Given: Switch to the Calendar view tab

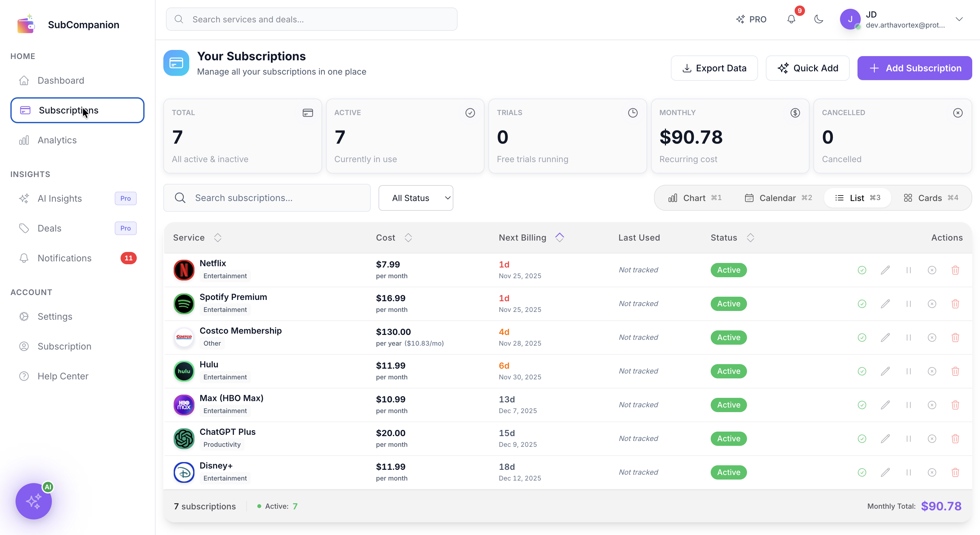Looking at the screenshot, I should [778, 198].
